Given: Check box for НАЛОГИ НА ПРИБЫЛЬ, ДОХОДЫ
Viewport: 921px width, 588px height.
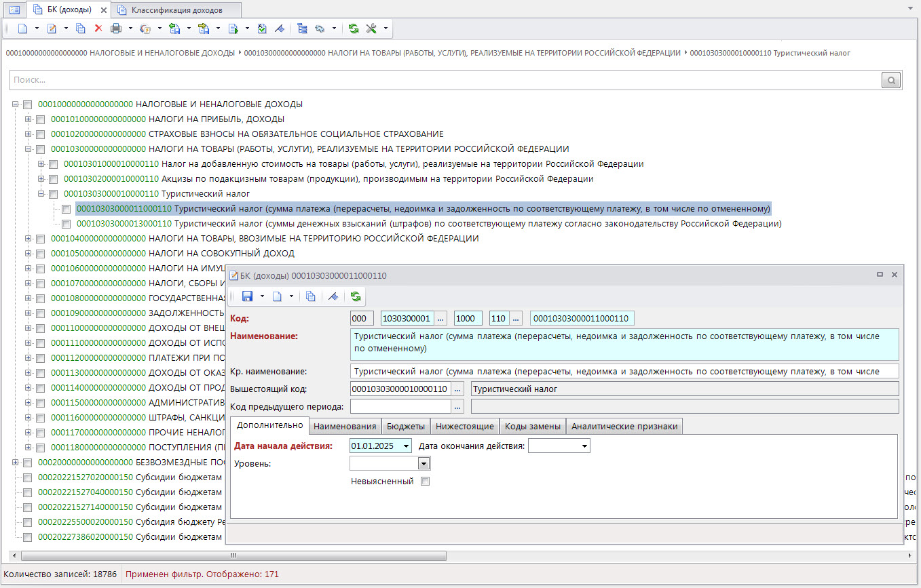Looking at the screenshot, I should point(41,119).
